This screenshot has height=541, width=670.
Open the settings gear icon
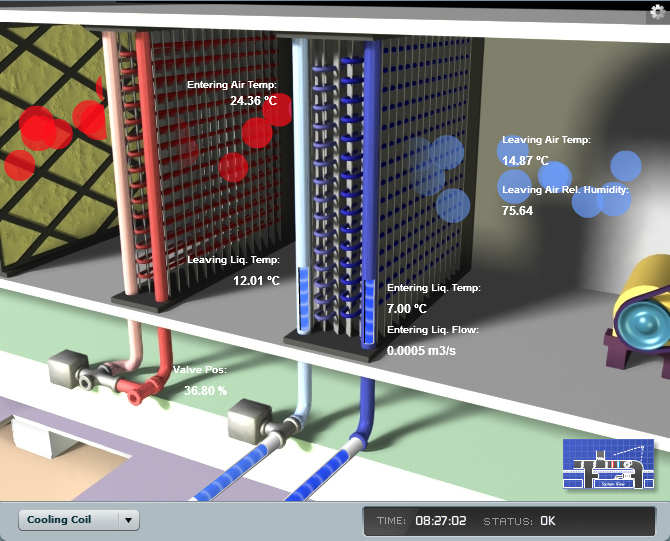(x=657, y=11)
